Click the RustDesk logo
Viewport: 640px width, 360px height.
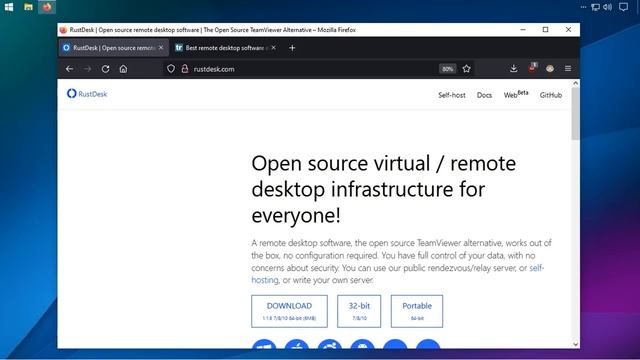tap(87, 94)
